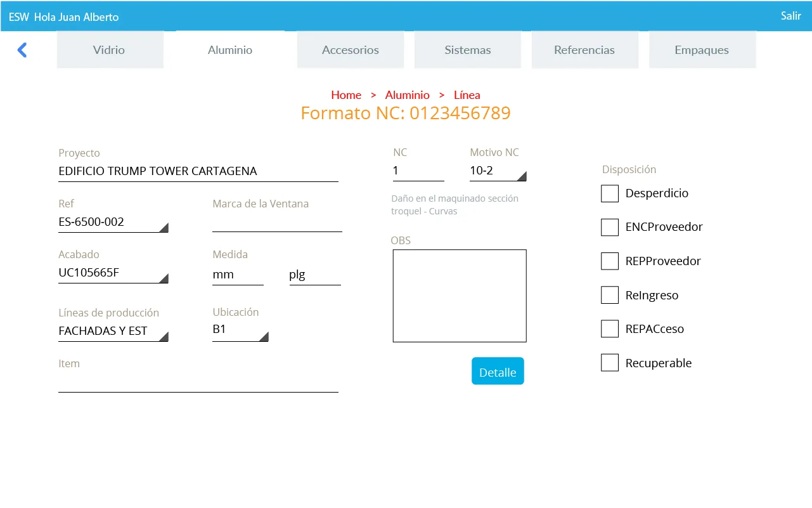Image resolution: width=812 pixels, height=508 pixels.
Task: Check the Desperdicio checkbox
Action: (x=610, y=193)
